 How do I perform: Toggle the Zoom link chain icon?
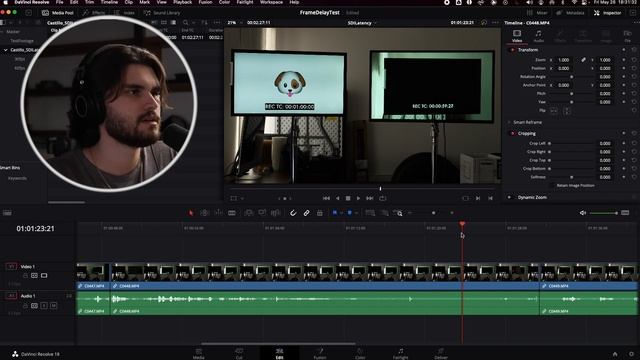(583, 60)
